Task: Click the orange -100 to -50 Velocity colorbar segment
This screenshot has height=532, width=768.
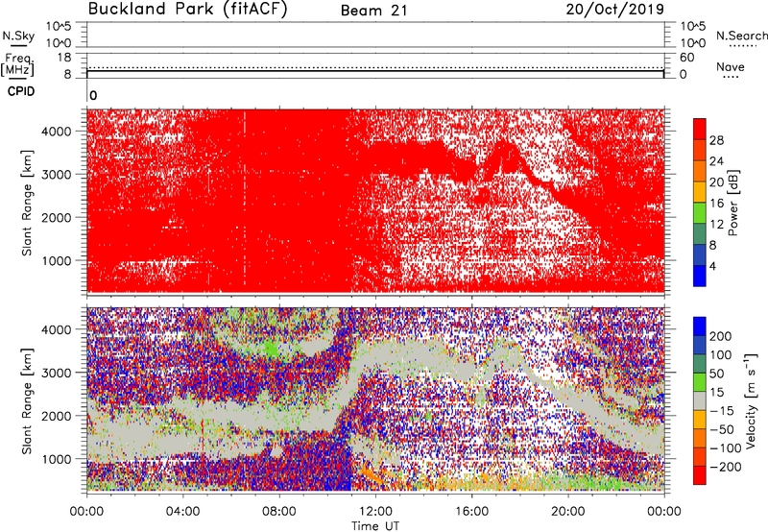Action: click(700, 438)
